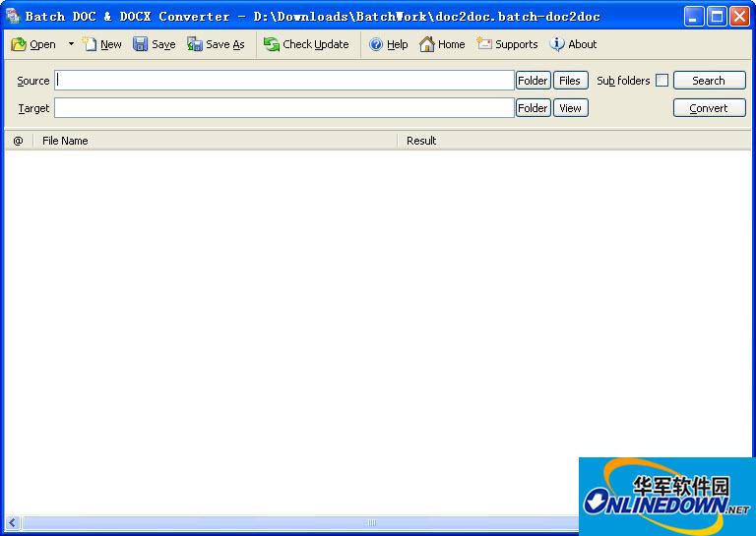
Task: Click the horizontal scrollbar left arrow
Action: tap(13, 522)
